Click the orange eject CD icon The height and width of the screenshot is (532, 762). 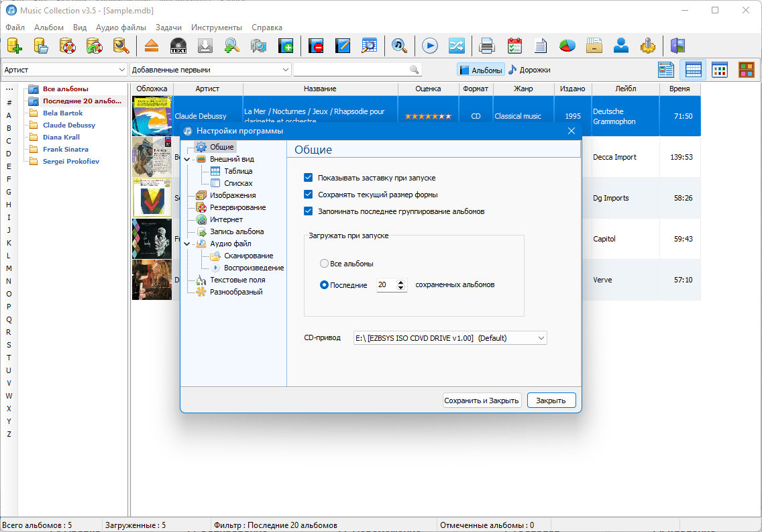pos(152,46)
